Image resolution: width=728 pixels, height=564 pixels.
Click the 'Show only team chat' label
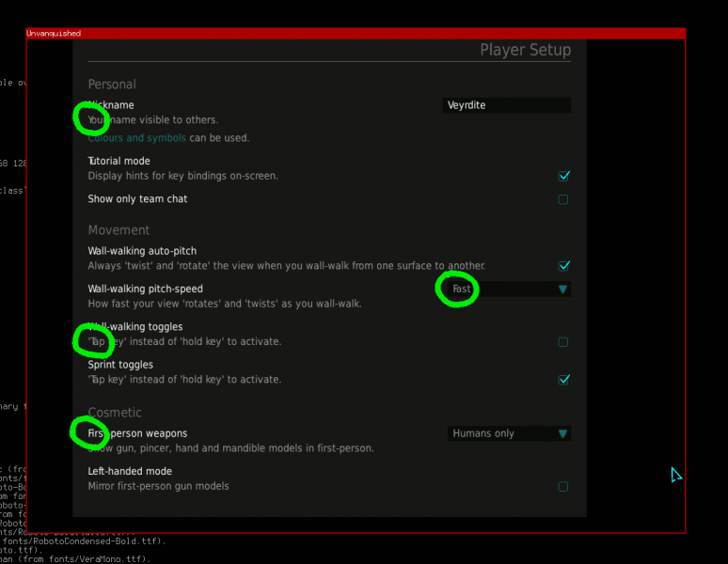(x=137, y=199)
